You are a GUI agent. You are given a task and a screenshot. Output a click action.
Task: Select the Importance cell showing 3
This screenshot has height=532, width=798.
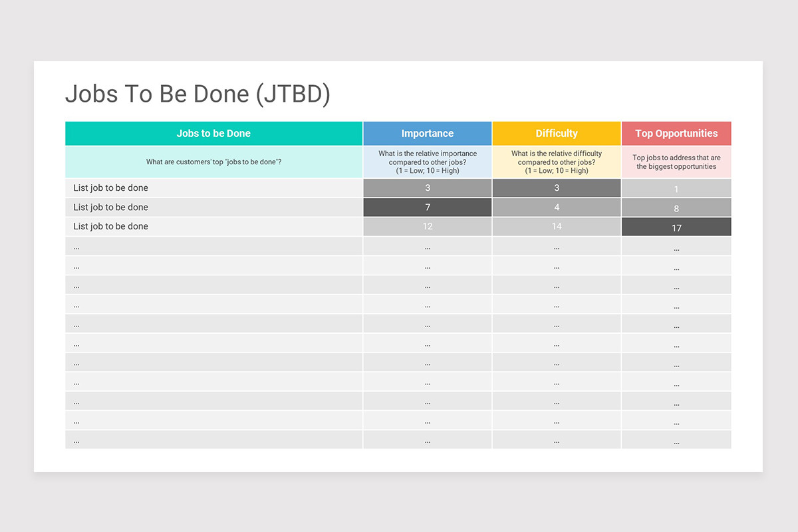click(428, 188)
